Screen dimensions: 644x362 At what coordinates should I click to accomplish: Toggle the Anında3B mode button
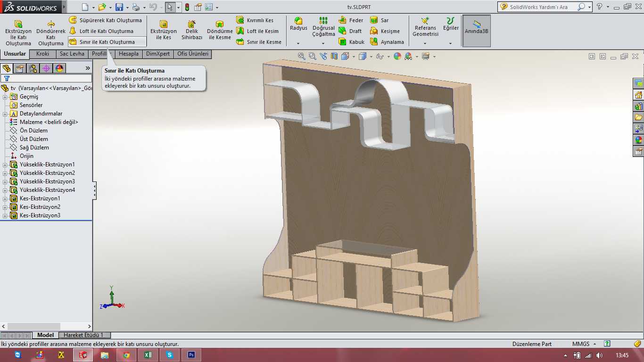tap(477, 31)
